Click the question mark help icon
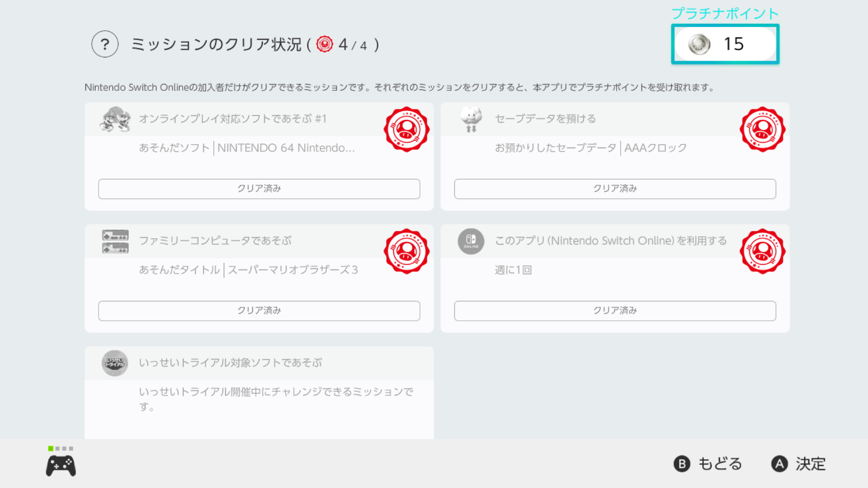Image resolution: width=868 pixels, height=488 pixels. tap(105, 44)
